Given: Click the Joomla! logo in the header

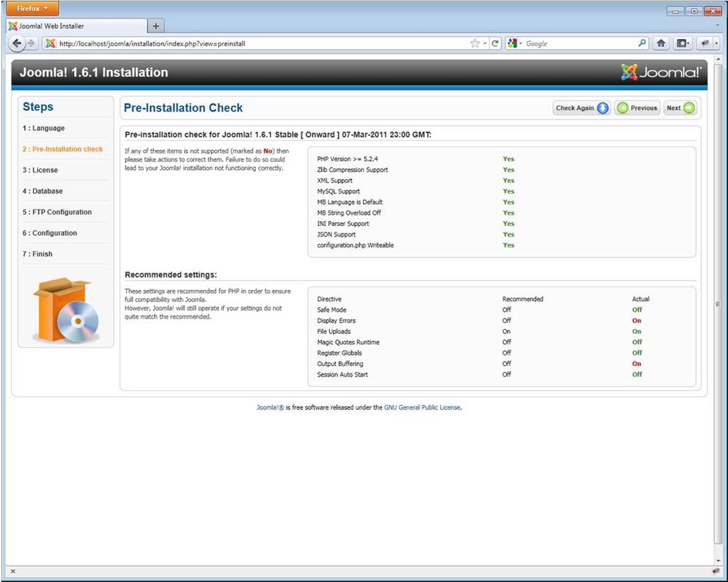Looking at the screenshot, I should [x=661, y=72].
